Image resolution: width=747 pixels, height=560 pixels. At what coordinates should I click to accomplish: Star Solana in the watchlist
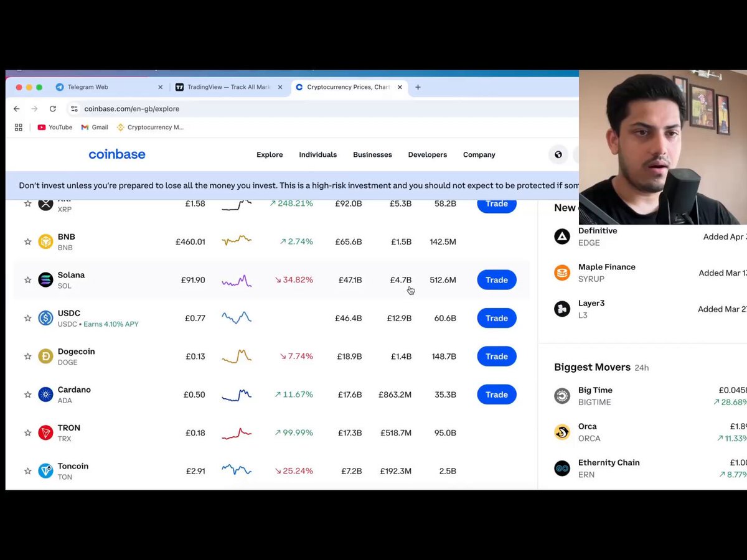point(27,280)
